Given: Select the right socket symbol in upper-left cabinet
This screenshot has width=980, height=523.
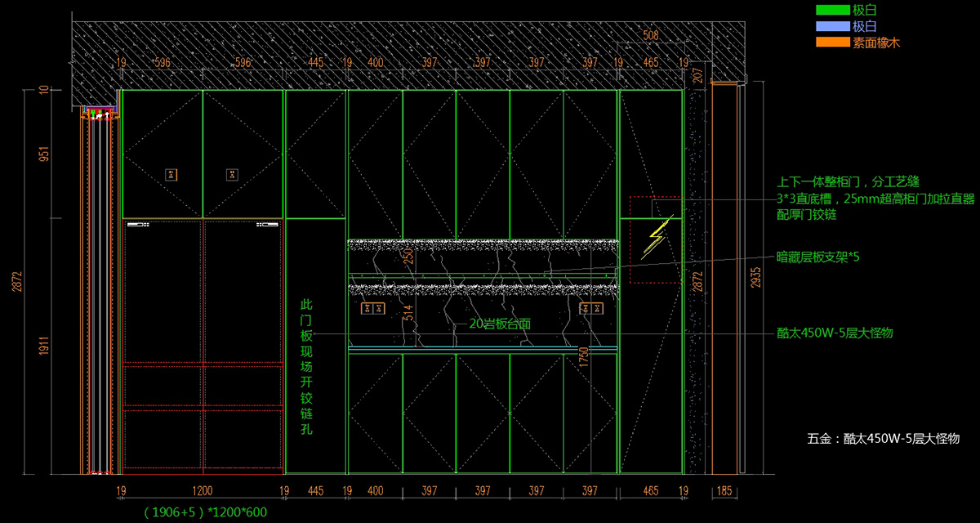Looking at the screenshot, I should (x=233, y=174).
